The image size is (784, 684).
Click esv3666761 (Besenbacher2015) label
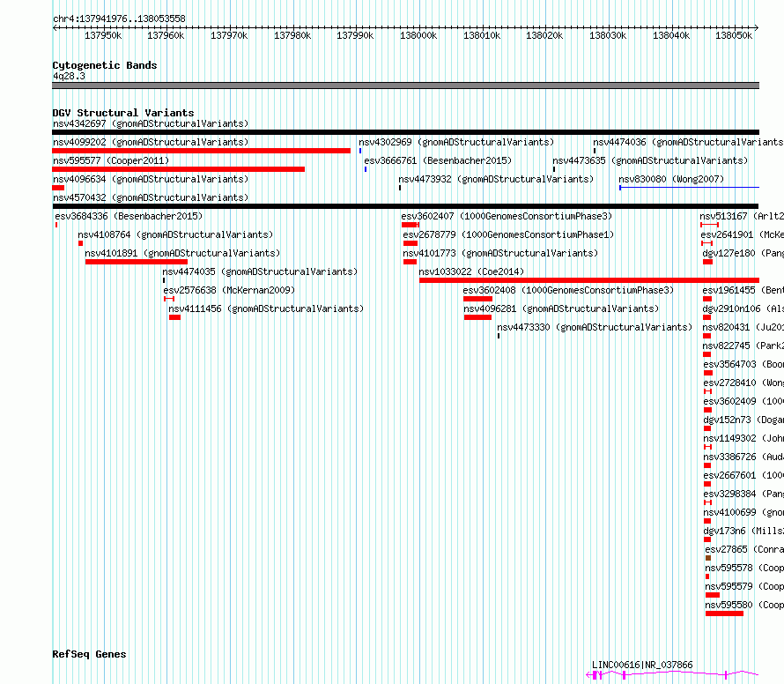pyautogui.click(x=438, y=160)
